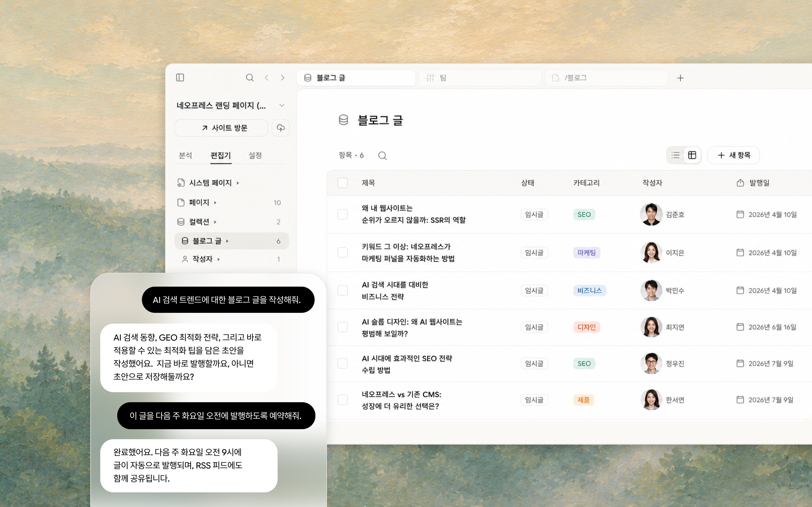Select the /블로그 top tab

click(x=606, y=78)
